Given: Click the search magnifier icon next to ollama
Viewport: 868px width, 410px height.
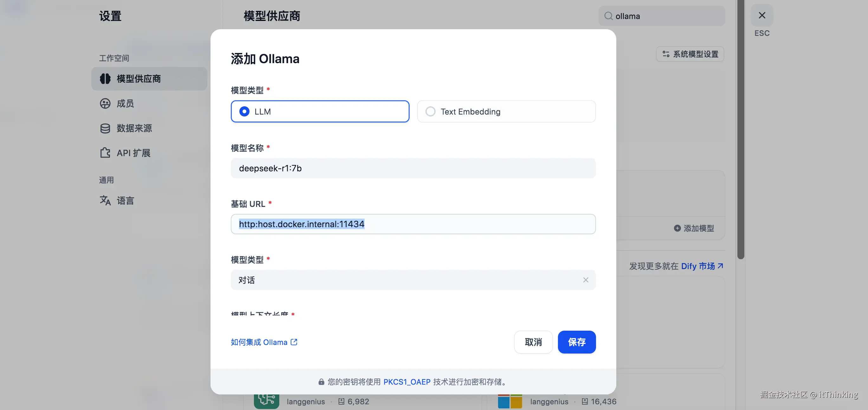Looking at the screenshot, I should (608, 16).
